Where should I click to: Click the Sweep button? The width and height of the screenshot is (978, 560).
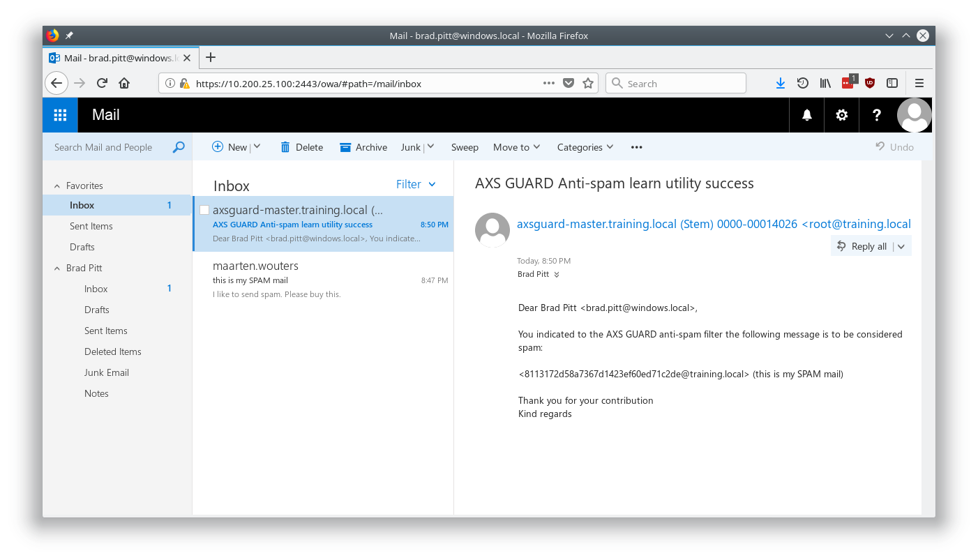coord(465,147)
